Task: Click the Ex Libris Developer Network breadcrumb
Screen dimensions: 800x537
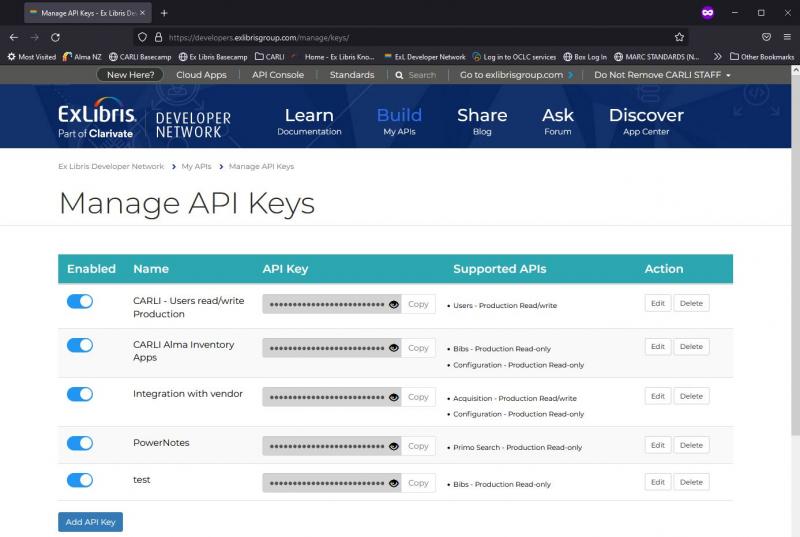Action: click(x=111, y=166)
